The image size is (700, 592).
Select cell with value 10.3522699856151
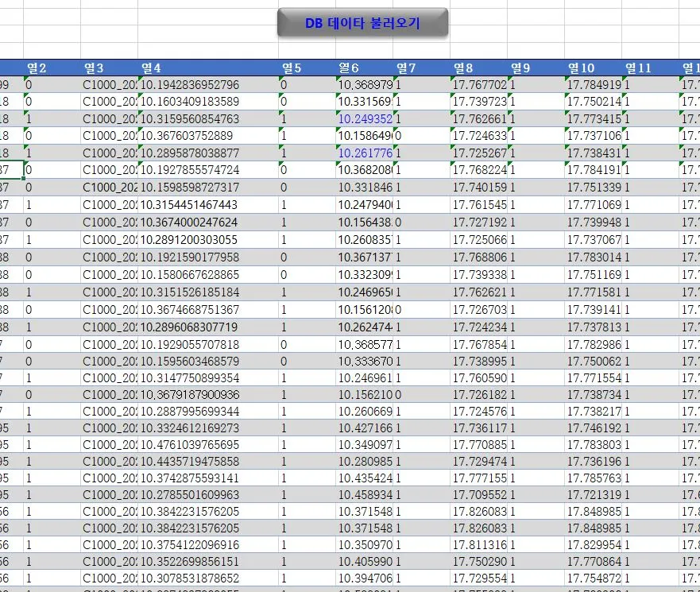coord(208,562)
